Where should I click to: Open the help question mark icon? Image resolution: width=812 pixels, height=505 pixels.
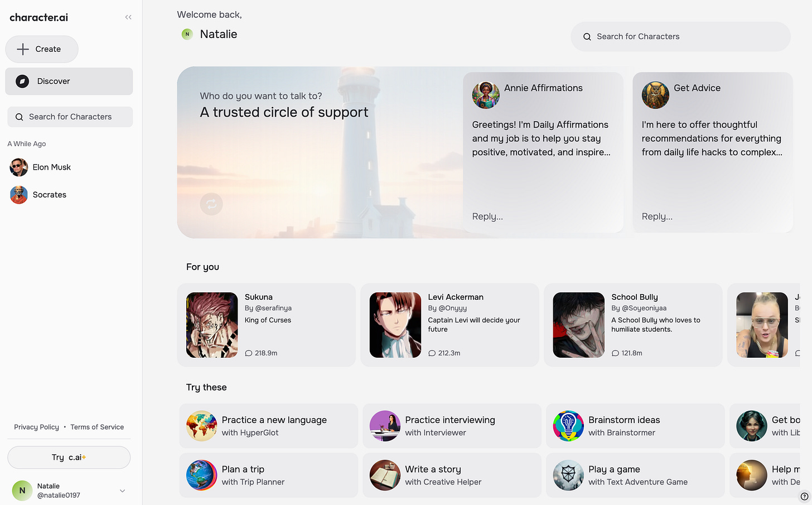click(x=804, y=496)
